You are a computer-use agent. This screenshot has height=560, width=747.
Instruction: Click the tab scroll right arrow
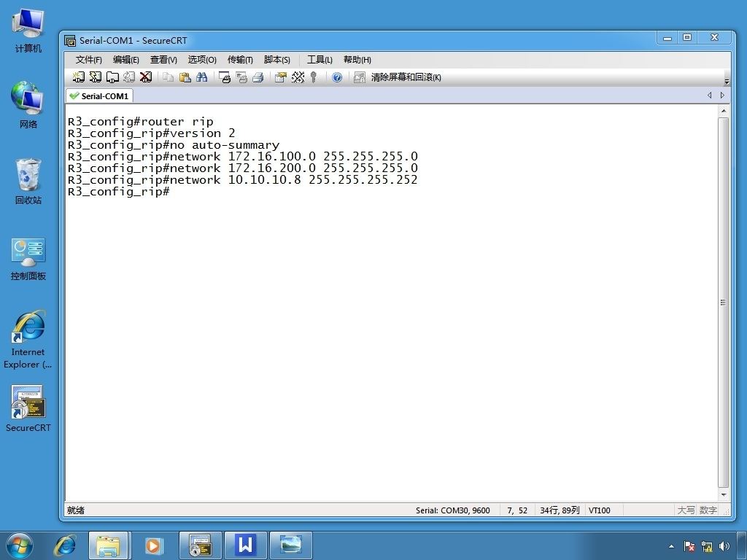pos(722,96)
